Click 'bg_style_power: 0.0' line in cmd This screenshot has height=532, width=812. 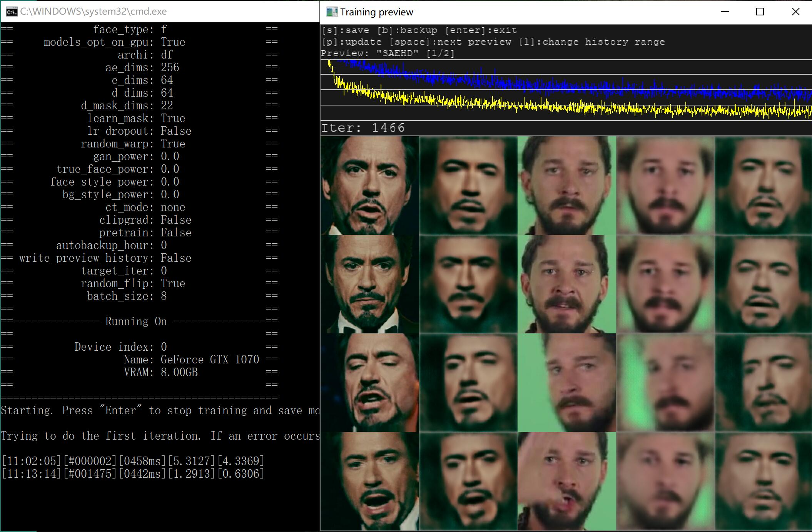coord(121,194)
